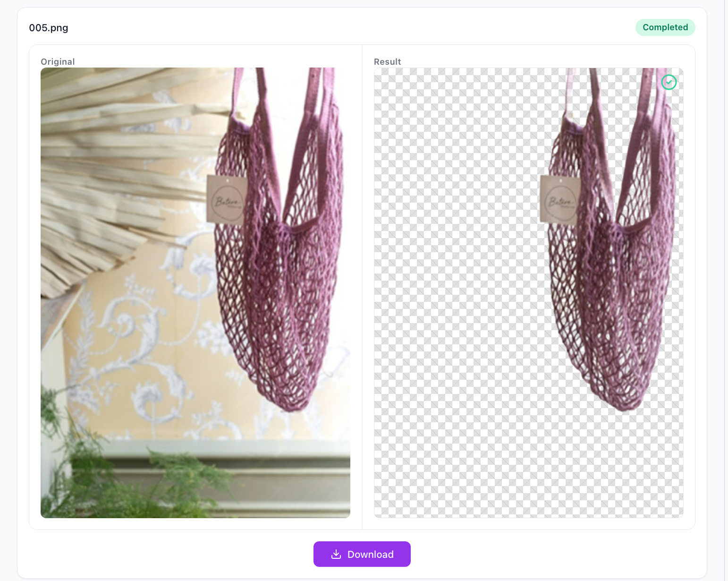Click the download arrow icon
This screenshot has width=728, height=581.
(336, 554)
